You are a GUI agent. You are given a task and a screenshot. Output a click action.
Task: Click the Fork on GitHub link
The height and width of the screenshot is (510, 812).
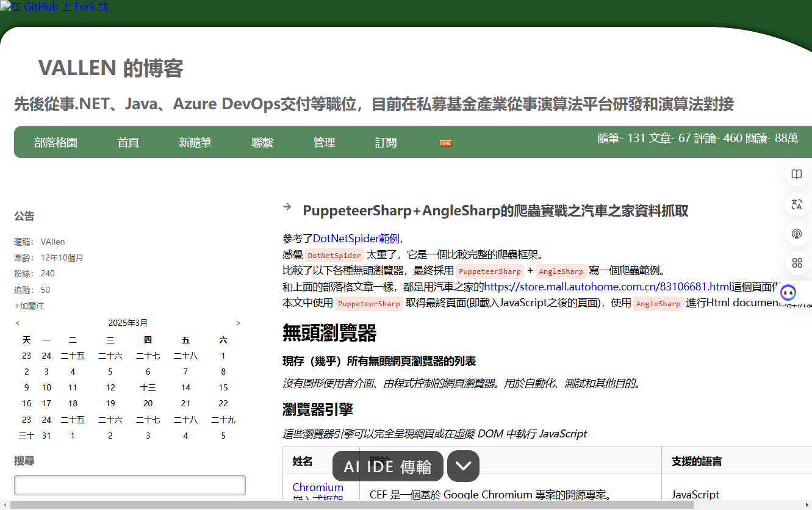click(x=54, y=7)
